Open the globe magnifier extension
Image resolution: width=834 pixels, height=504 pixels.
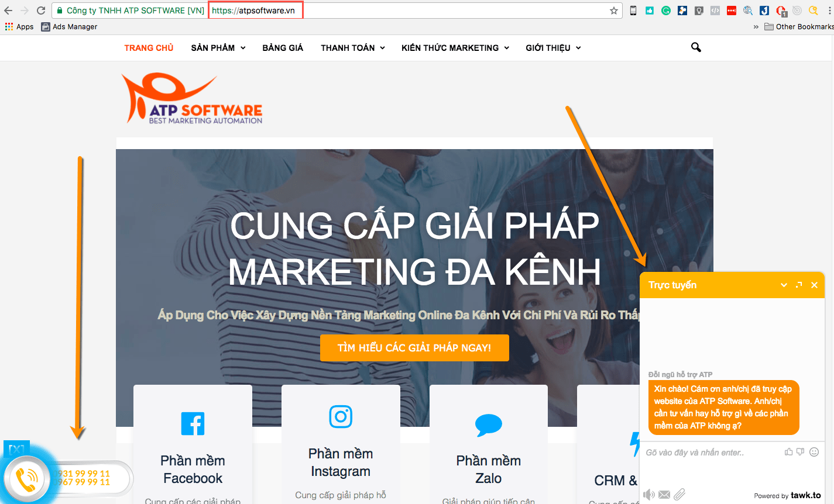[748, 11]
